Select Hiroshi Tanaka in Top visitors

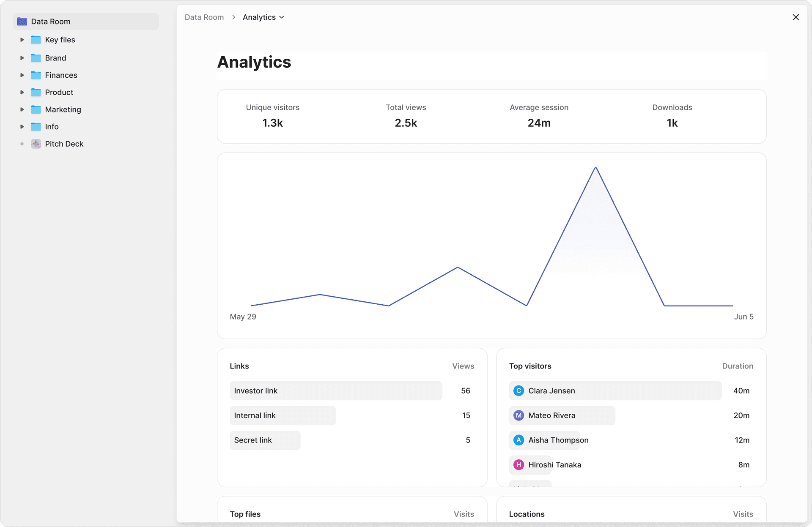pyautogui.click(x=554, y=464)
